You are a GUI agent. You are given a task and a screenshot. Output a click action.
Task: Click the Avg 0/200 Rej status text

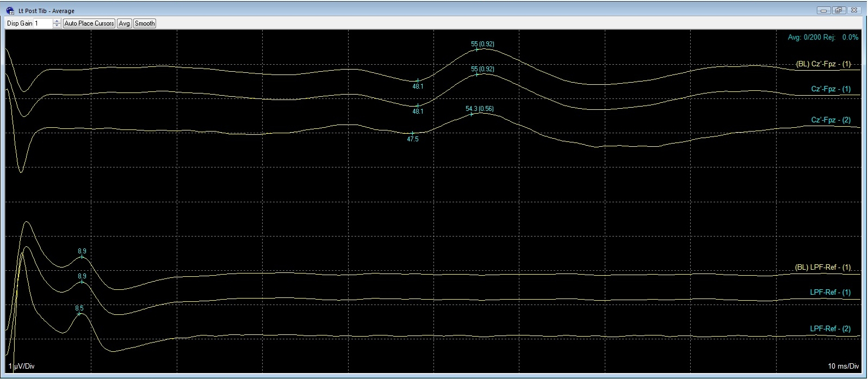(x=823, y=38)
